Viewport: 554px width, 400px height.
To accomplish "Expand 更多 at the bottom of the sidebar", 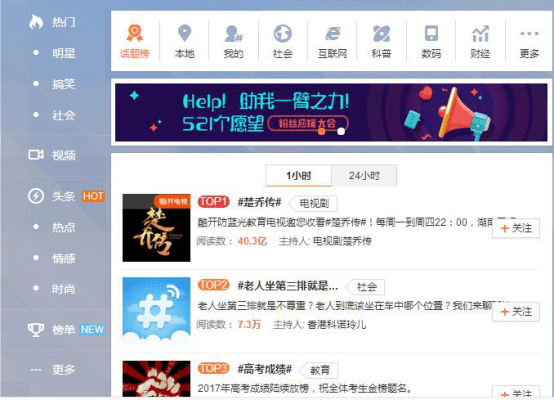I will click(53, 370).
